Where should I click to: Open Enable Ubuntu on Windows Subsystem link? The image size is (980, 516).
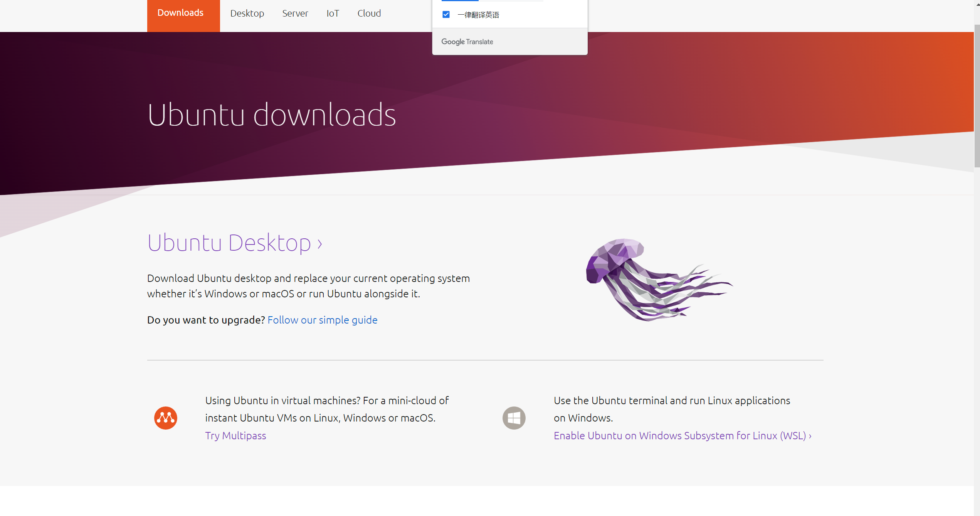click(680, 436)
